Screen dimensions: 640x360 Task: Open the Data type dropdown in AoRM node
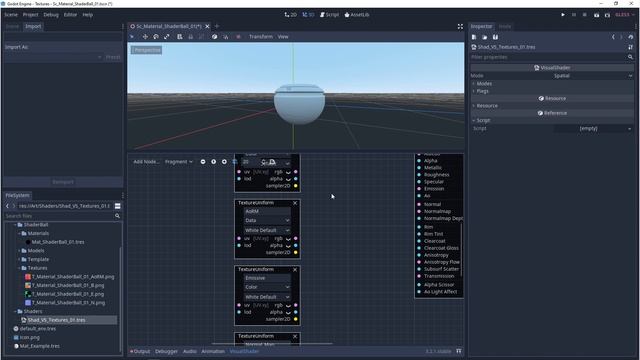point(267,220)
